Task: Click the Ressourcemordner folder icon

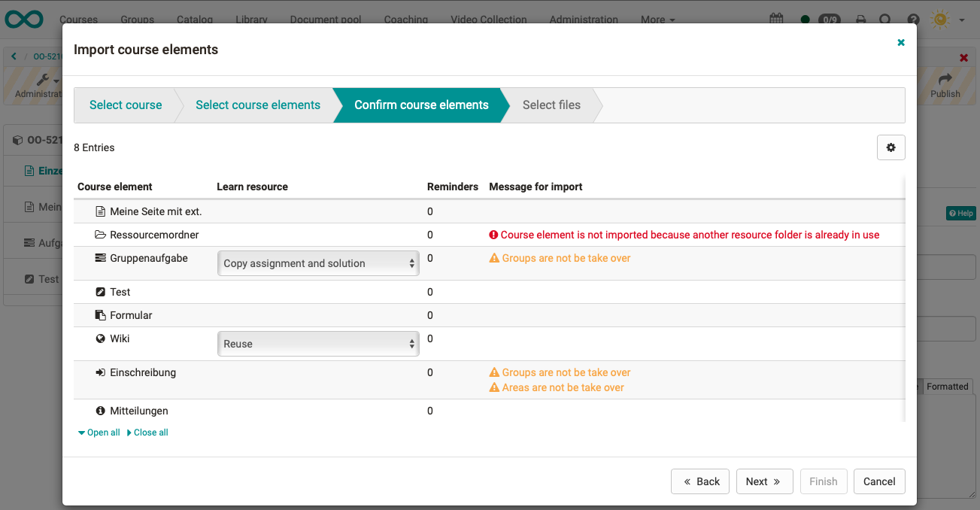Action: [100, 235]
